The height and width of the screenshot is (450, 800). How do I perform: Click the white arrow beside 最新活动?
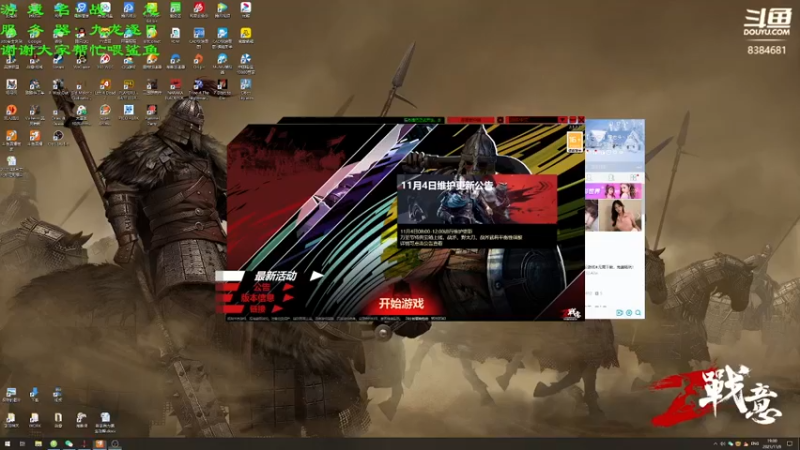click(x=316, y=276)
